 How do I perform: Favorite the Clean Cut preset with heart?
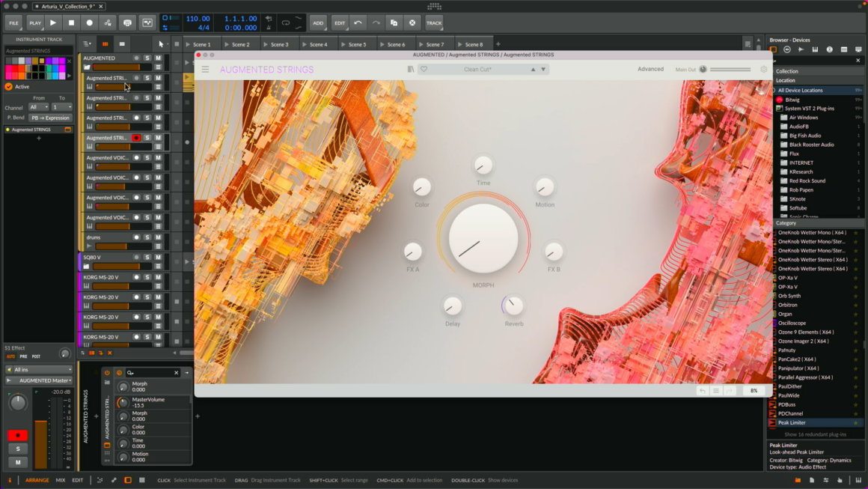424,70
